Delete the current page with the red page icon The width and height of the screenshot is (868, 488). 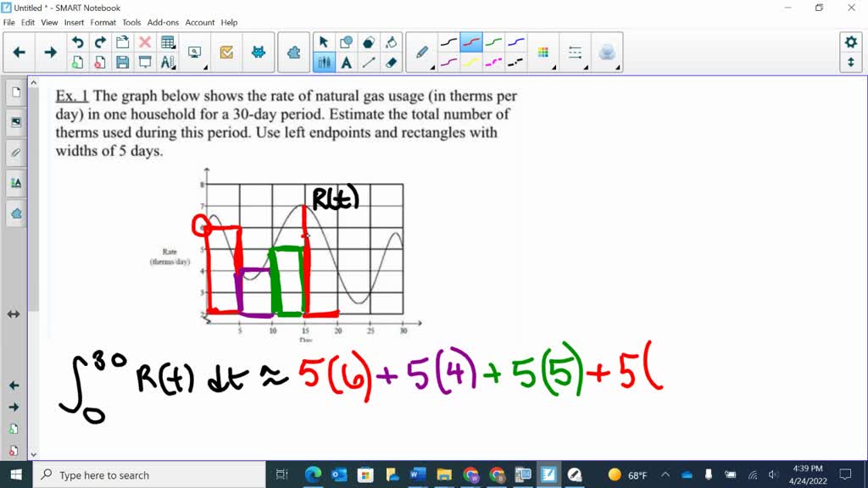[100, 63]
